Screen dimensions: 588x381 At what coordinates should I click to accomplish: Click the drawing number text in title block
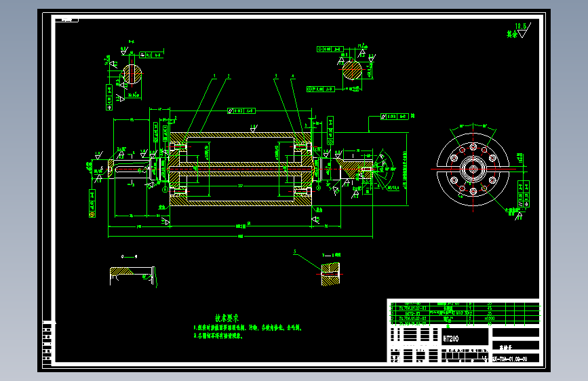(511, 359)
